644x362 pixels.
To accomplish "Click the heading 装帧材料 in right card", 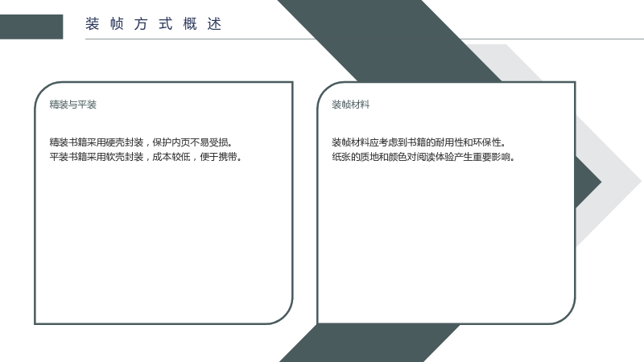I will click(351, 105).
